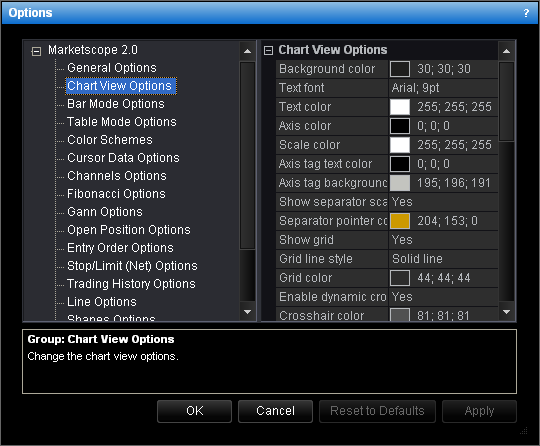Click the Background color swatch
The width and height of the screenshot is (540, 446).
pyautogui.click(x=400, y=69)
